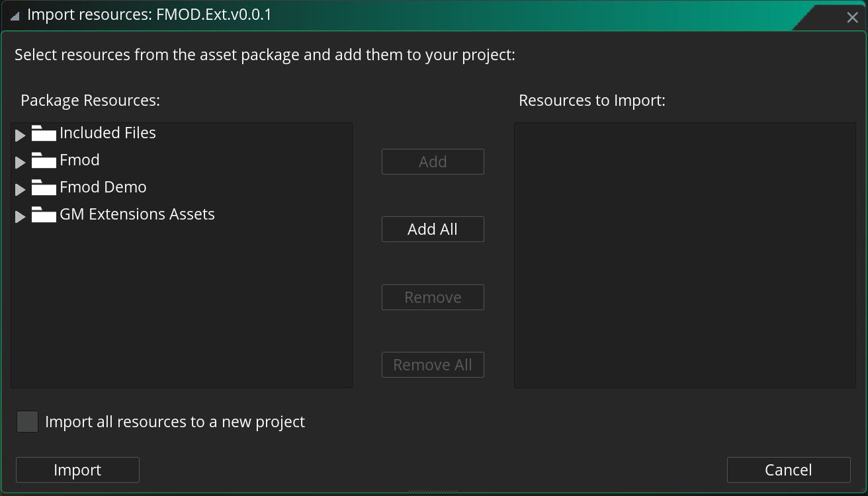Select the GM Extensions Assets row label

point(137,214)
